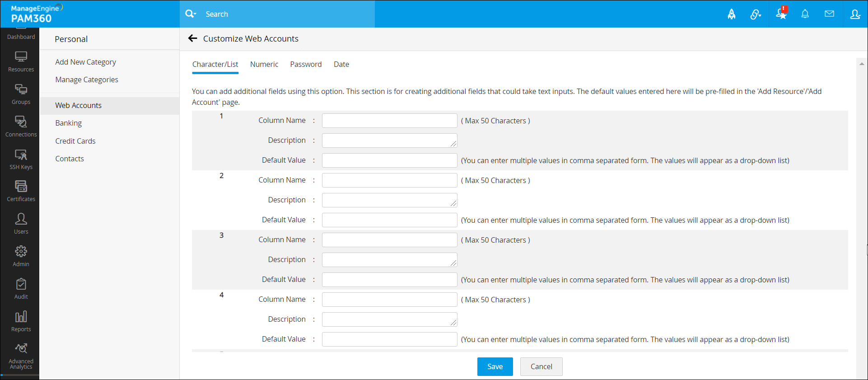Click the notifications bell icon
Viewport: 868px width, 380px height.
click(x=805, y=14)
